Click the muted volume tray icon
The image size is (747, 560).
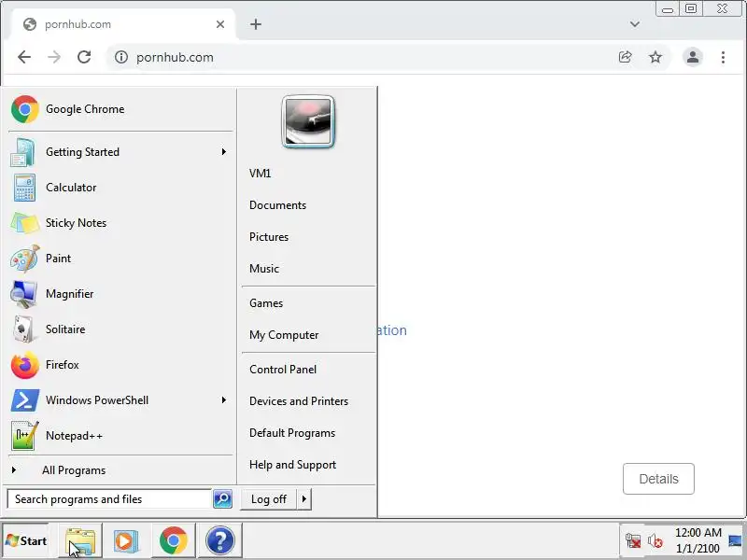tap(655, 541)
